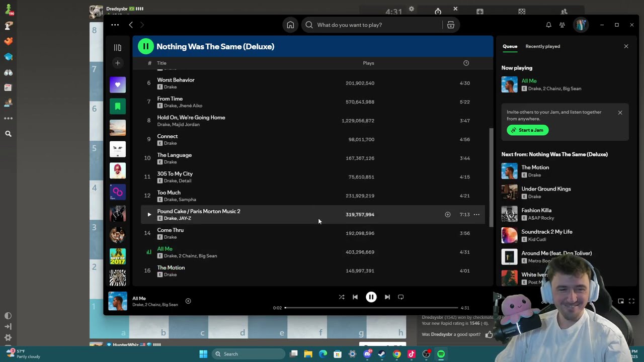Image resolution: width=644 pixels, height=362 pixels.
Task: Sort tracks by duration clock icon
Action: (x=466, y=63)
